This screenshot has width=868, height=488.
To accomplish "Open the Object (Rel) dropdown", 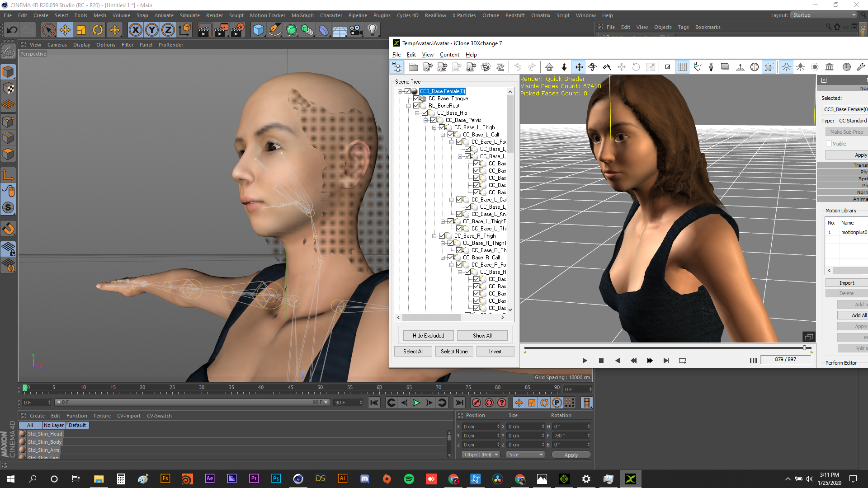I will [481, 455].
